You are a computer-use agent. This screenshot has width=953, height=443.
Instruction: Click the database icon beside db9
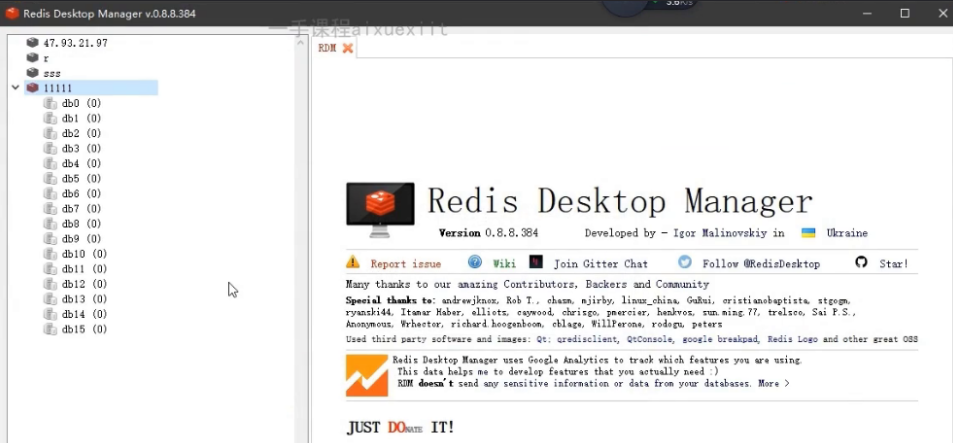[50, 239]
